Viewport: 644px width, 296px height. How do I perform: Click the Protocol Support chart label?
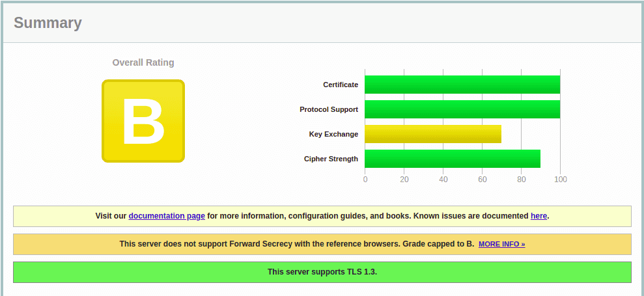tap(329, 109)
